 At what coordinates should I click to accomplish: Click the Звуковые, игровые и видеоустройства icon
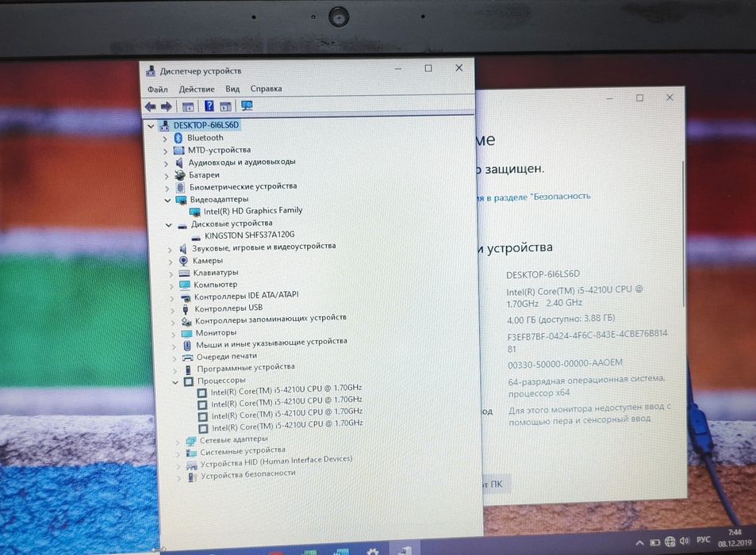(x=183, y=249)
